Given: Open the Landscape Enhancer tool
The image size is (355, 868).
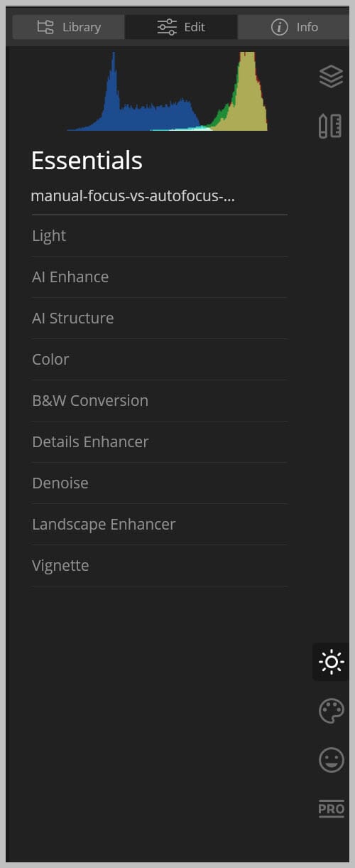Looking at the screenshot, I should [x=160, y=525].
